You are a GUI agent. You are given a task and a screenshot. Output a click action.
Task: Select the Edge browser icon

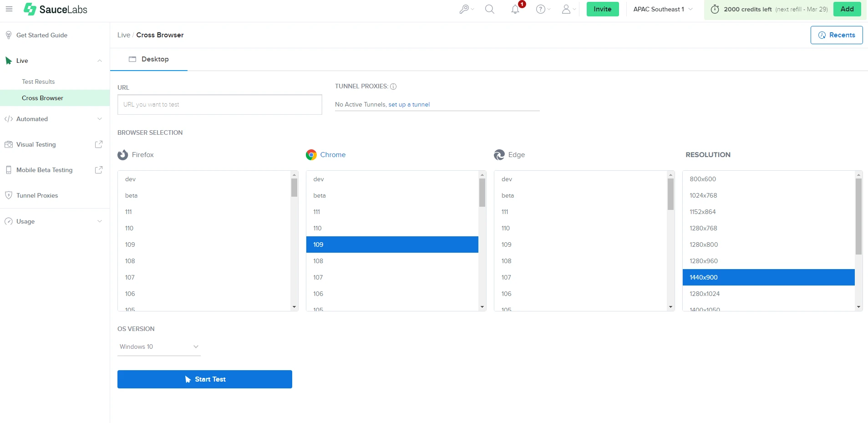[x=499, y=155]
